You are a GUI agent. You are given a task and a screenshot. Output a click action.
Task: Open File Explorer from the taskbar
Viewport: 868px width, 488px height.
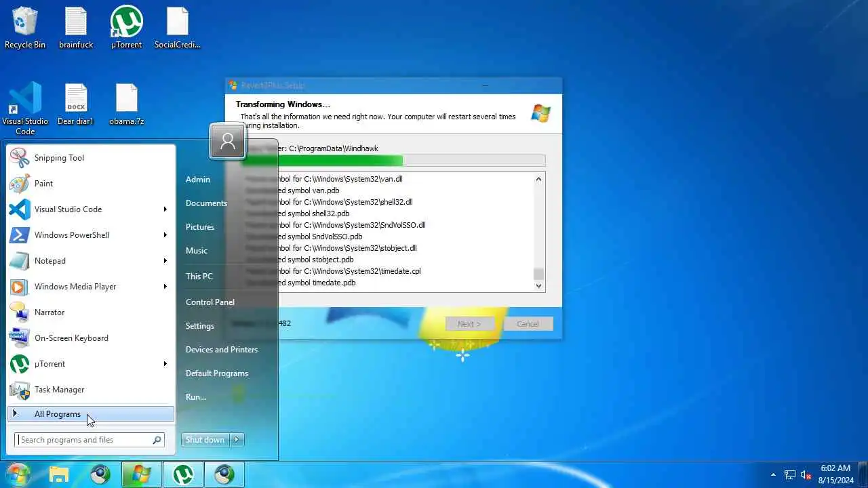pos(59,474)
